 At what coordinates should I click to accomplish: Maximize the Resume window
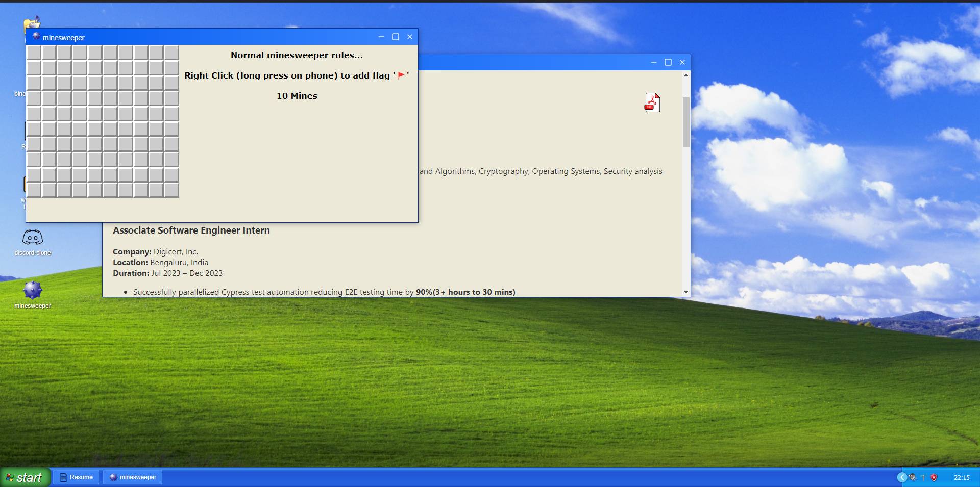[x=668, y=62]
